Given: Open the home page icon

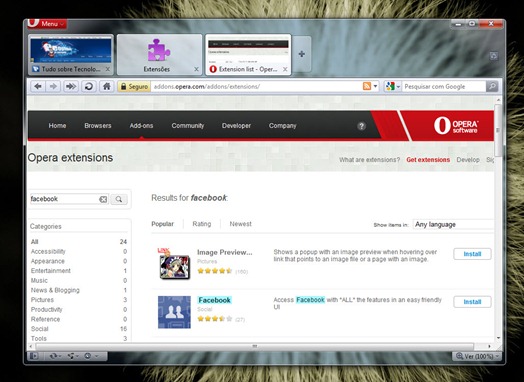Looking at the screenshot, I should (x=107, y=87).
